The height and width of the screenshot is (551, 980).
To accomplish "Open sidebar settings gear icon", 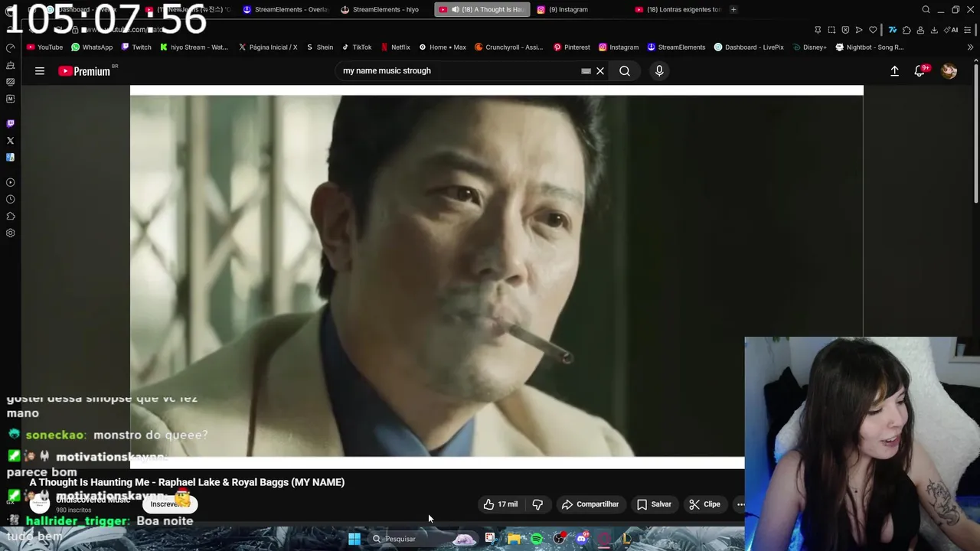I will point(10,233).
